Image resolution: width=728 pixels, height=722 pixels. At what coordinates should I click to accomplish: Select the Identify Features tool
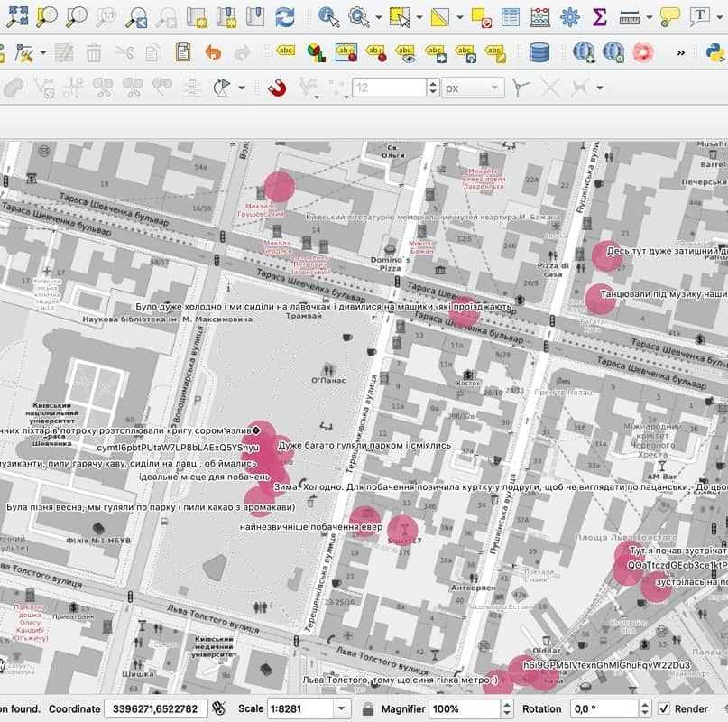328,16
